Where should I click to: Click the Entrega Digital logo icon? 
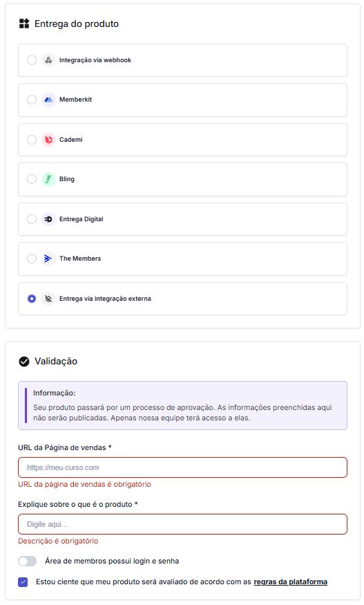48,219
